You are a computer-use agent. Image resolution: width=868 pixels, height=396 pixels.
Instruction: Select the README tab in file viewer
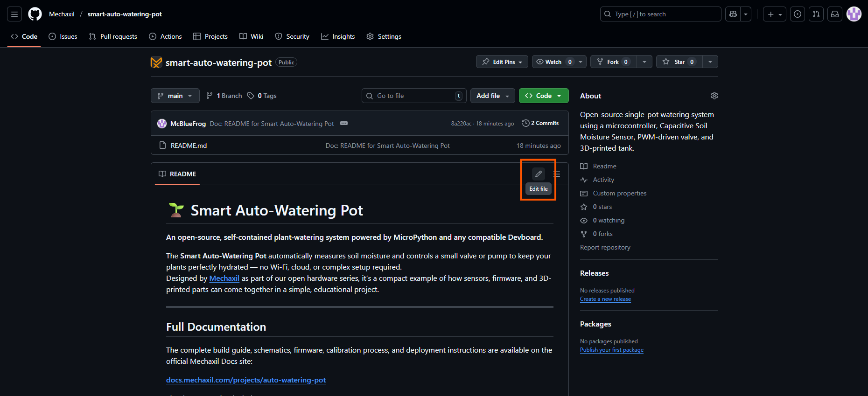[x=177, y=174]
